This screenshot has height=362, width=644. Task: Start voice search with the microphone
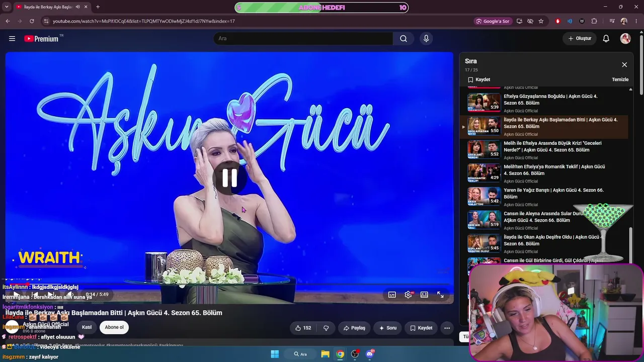426,39
